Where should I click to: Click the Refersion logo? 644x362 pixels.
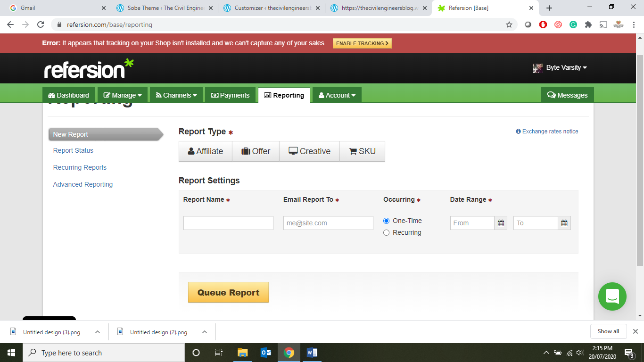pyautogui.click(x=89, y=69)
